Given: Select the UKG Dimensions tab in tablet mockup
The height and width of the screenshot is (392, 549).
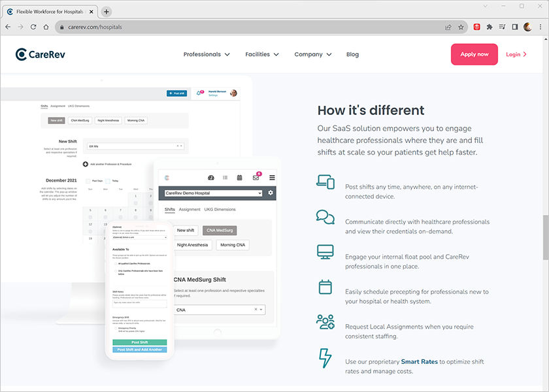Looking at the screenshot, I should [220, 209].
